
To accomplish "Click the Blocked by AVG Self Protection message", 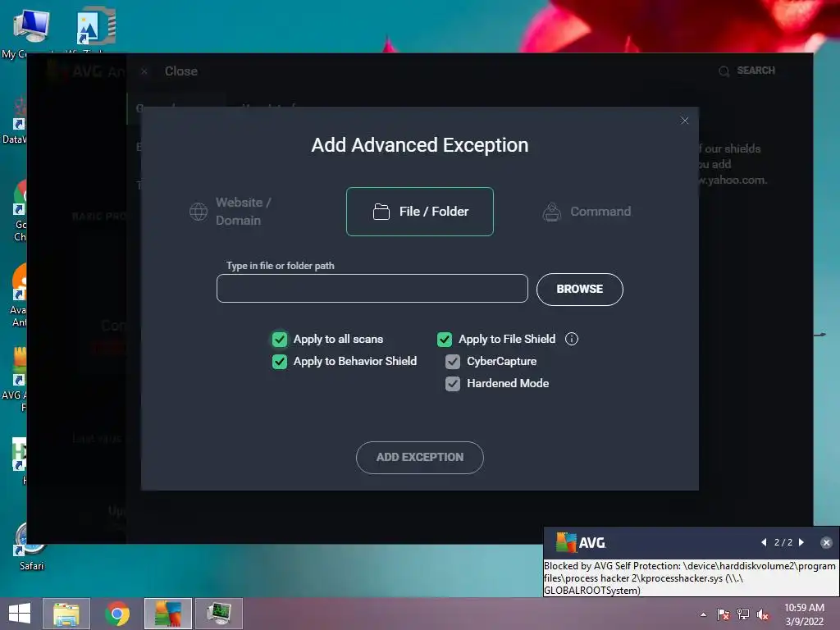I will click(689, 578).
